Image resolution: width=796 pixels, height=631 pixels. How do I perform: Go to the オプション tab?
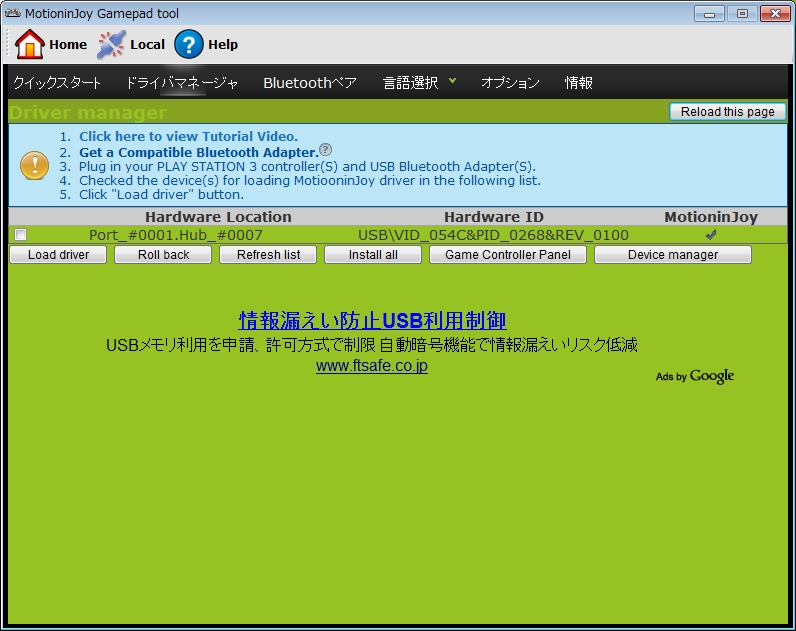click(510, 82)
